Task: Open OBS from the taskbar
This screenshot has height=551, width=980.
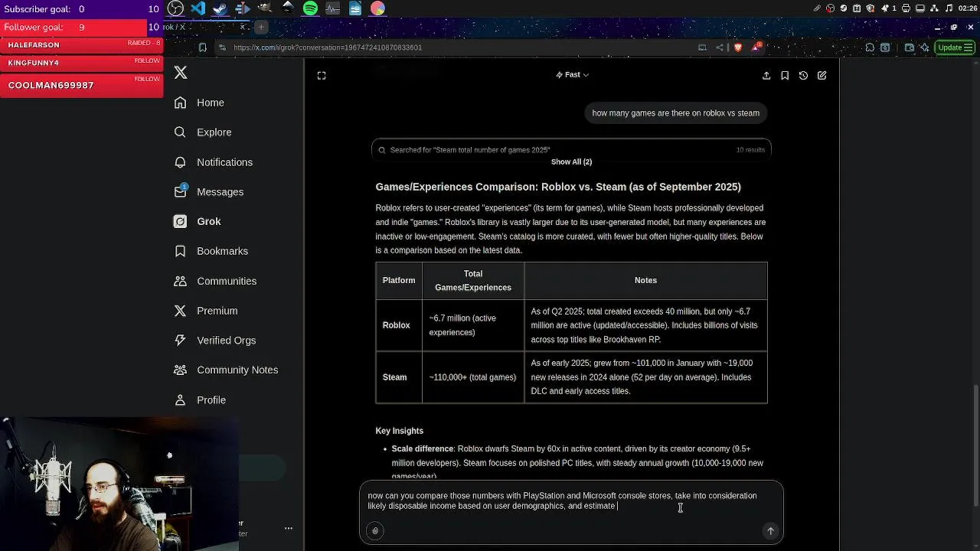Action: coord(175,8)
